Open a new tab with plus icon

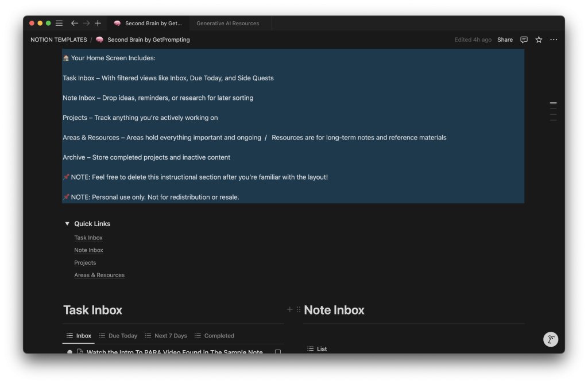click(98, 24)
